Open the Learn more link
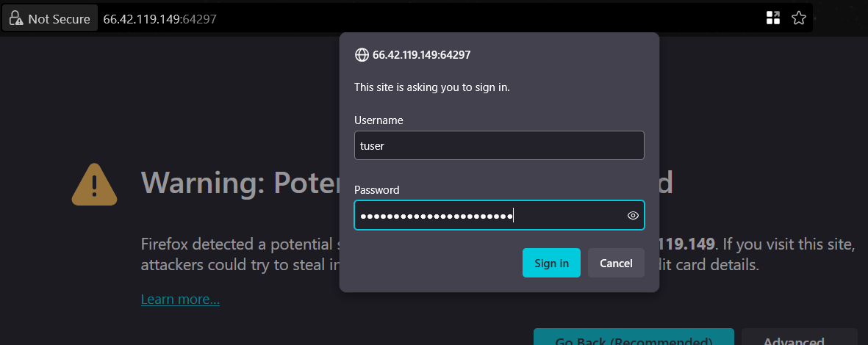 click(x=180, y=299)
